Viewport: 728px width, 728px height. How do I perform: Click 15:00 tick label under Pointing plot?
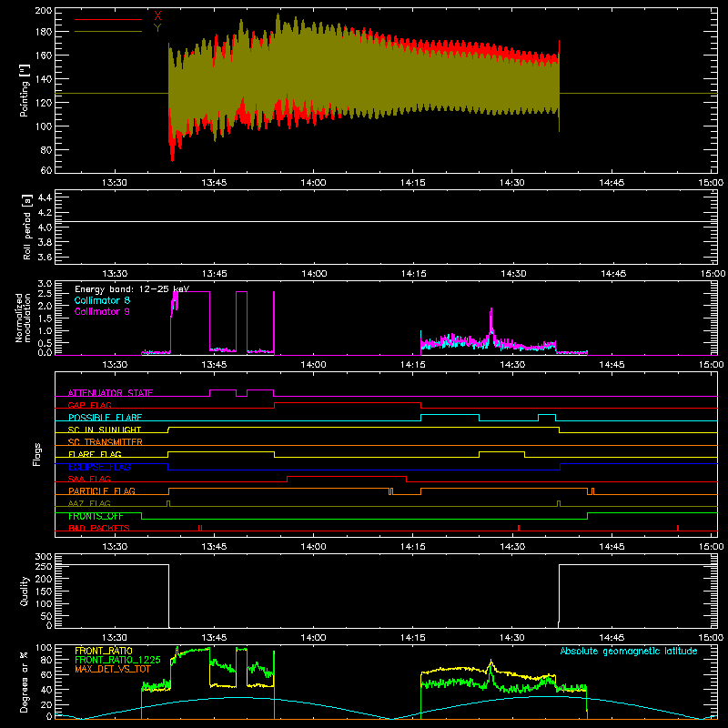[x=711, y=183]
